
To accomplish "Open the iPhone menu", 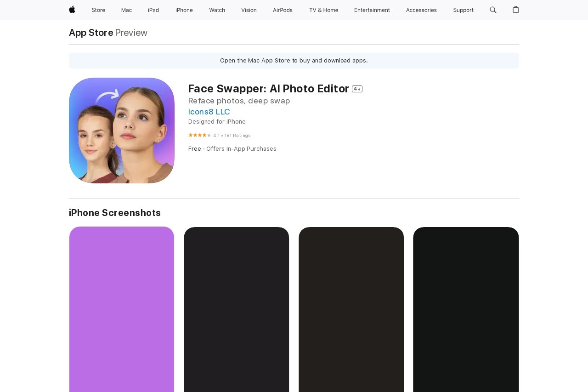I will click(x=184, y=10).
